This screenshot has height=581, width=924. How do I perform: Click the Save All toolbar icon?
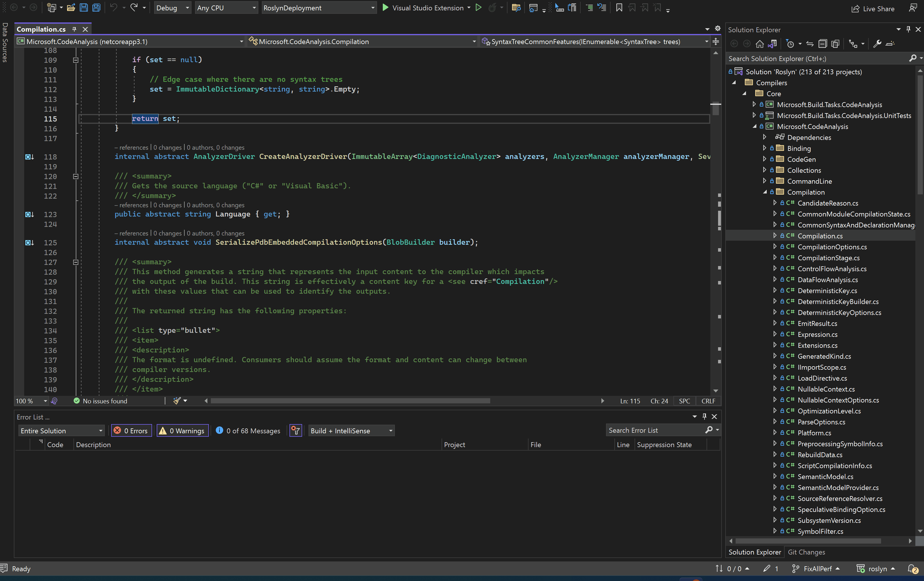(96, 8)
